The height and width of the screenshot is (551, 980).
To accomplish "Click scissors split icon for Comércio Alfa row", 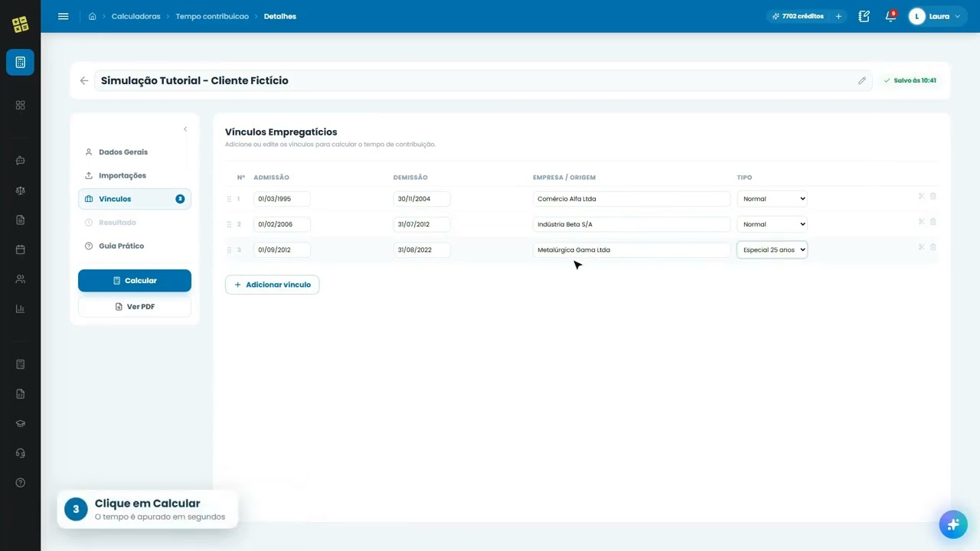I will (922, 197).
